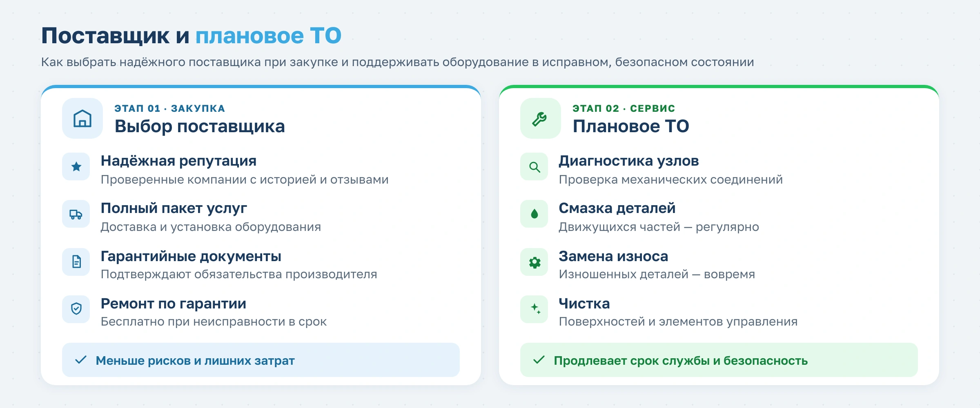
Task: Click the subtitle starting with Как выбрать надёжного поставщика
Action: tap(397, 62)
